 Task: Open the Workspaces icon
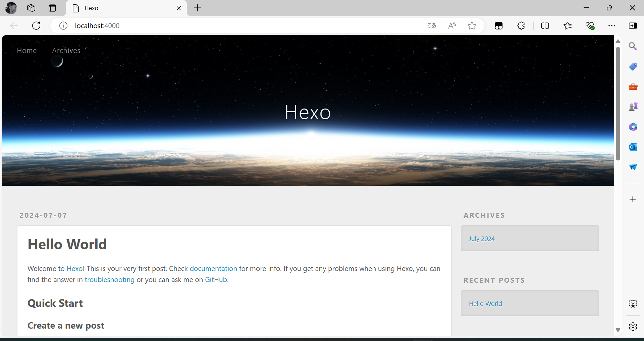[31, 8]
